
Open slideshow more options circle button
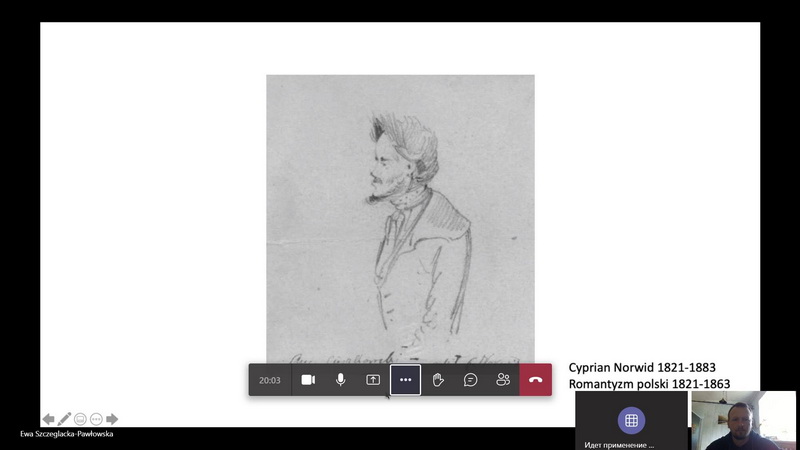click(x=96, y=419)
